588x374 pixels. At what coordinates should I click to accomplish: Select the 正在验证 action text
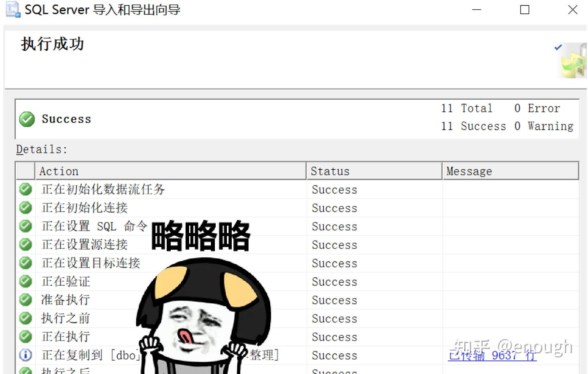(x=66, y=282)
